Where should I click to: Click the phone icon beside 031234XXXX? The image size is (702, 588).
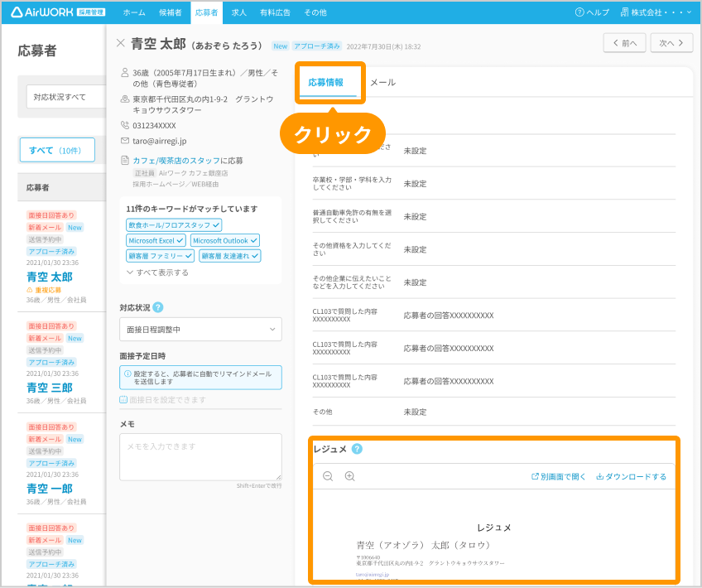[125, 125]
